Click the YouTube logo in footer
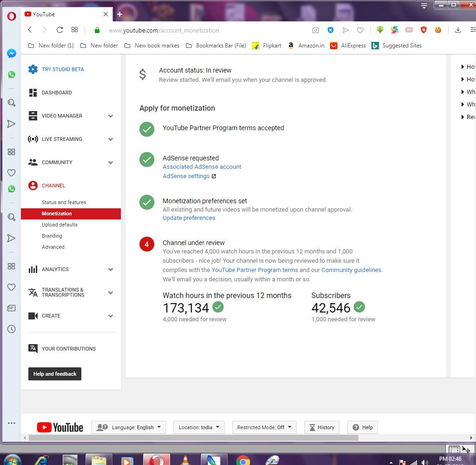The image size is (476, 465). click(x=60, y=427)
